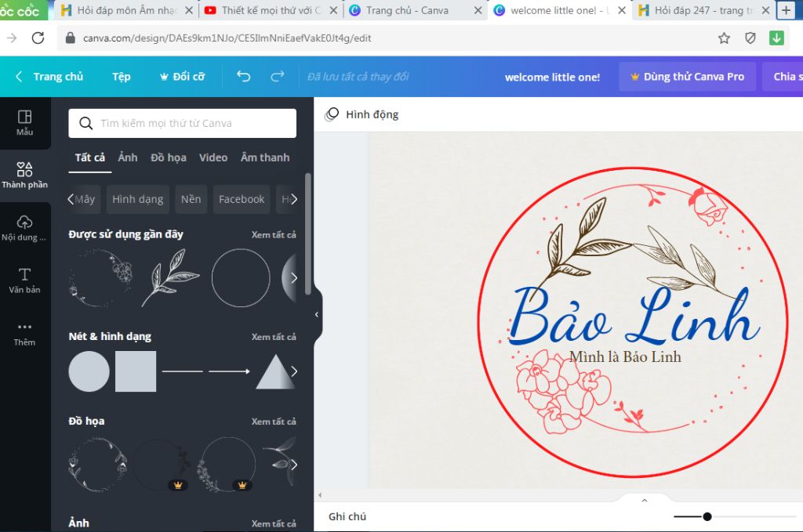
Task: Open the Tệp file menu
Action: coord(122,77)
